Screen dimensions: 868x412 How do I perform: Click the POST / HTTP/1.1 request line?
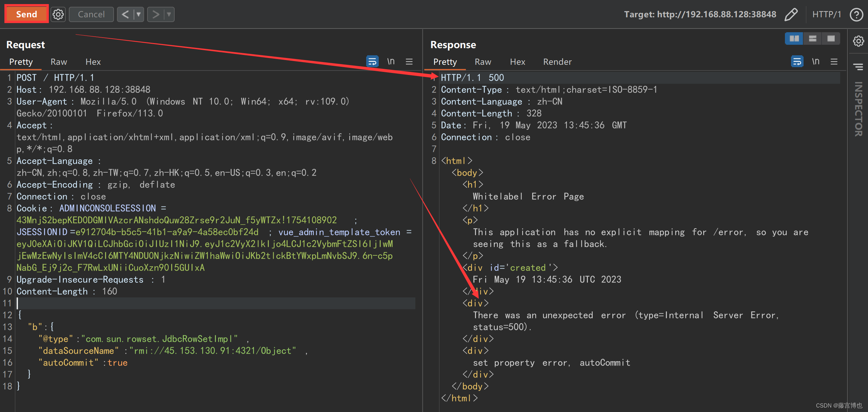55,78
